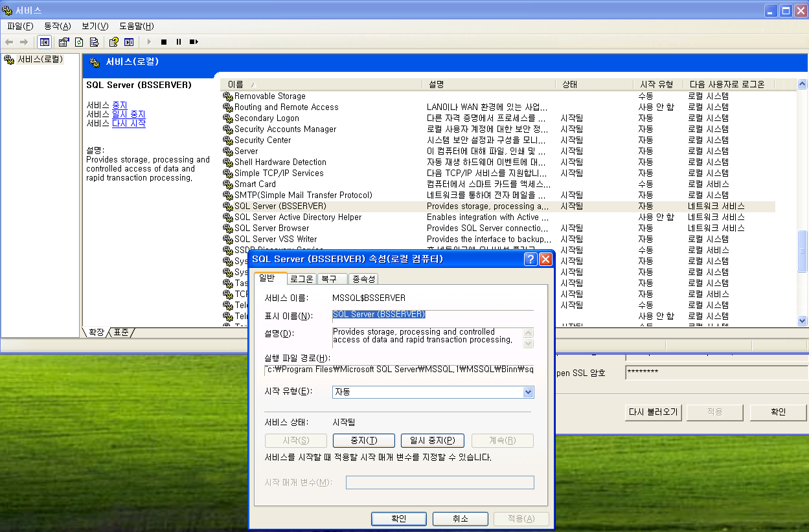The image size is (809, 532).
Task: Click gear icon of SQL Server VSS Writer
Action: pos(227,239)
